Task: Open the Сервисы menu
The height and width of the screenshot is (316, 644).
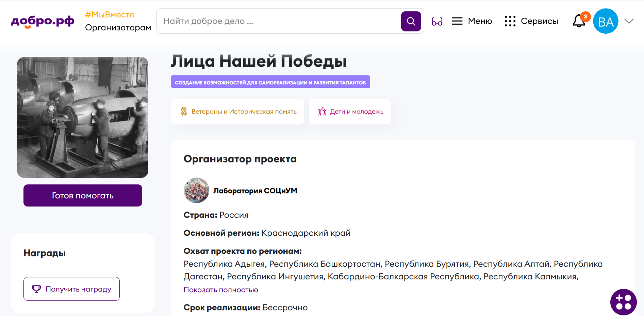Action: [x=539, y=21]
